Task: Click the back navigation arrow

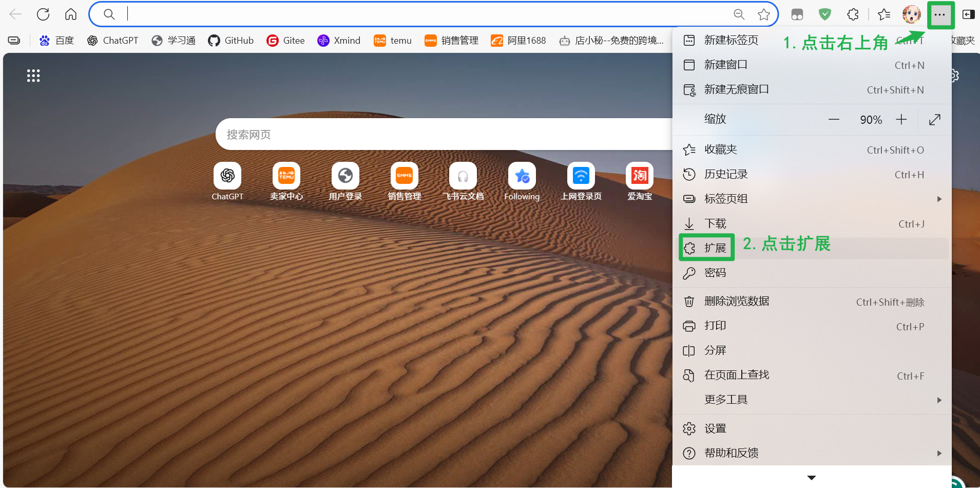Action: pyautogui.click(x=15, y=14)
